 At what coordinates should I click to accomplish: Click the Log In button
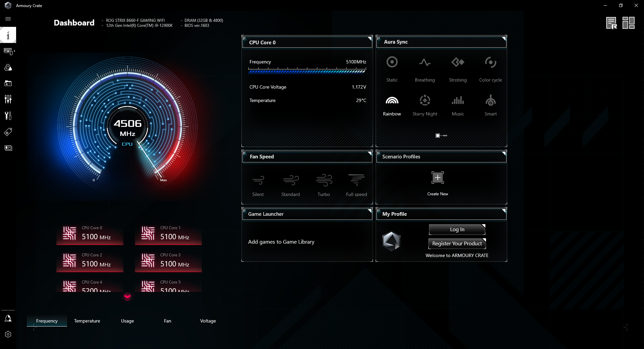point(457,230)
